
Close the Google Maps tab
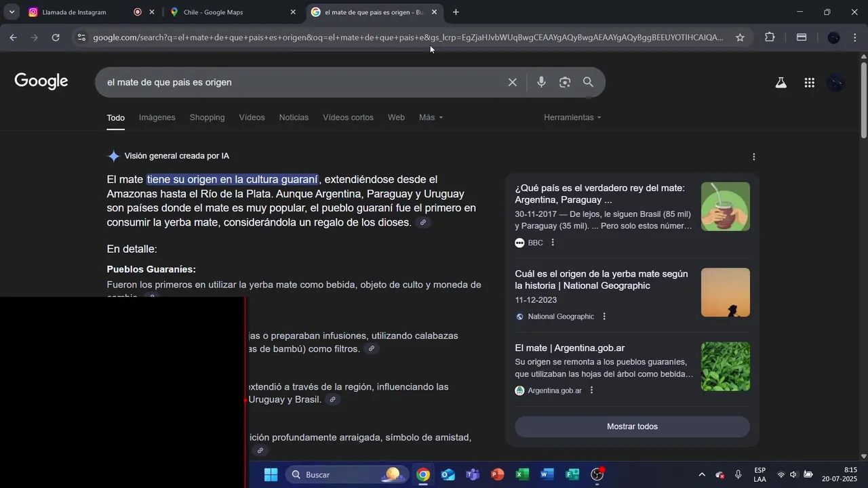pos(293,12)
